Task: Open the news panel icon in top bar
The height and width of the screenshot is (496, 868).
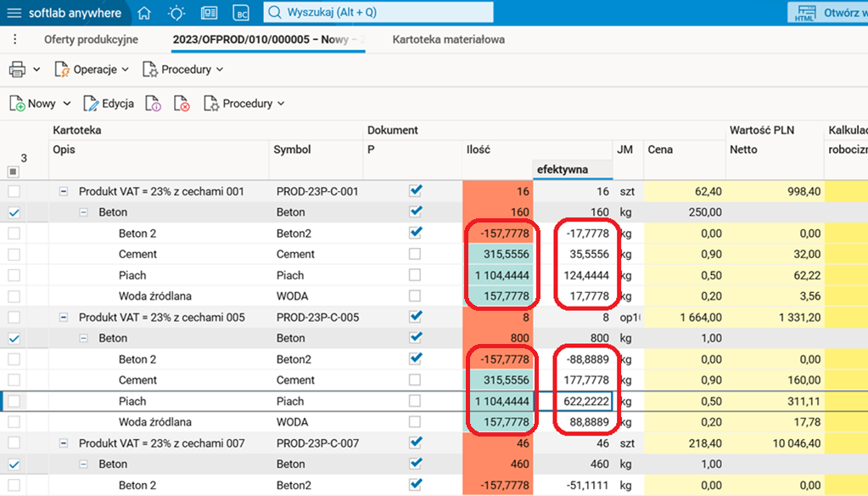Action: (209, 13)
